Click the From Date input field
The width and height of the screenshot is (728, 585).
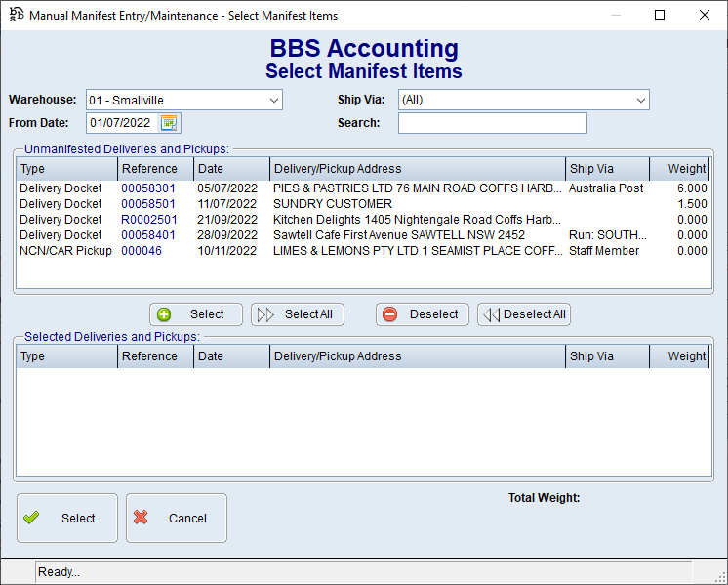121,123
